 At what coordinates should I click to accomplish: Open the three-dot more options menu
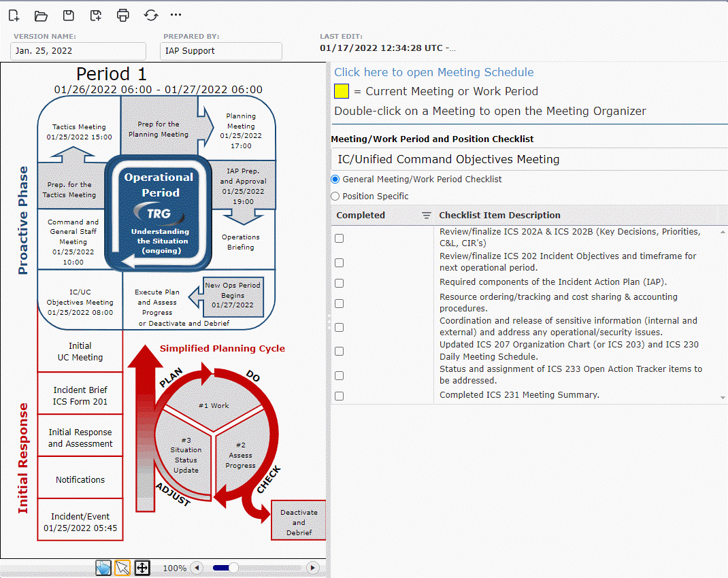pos(176,15)
